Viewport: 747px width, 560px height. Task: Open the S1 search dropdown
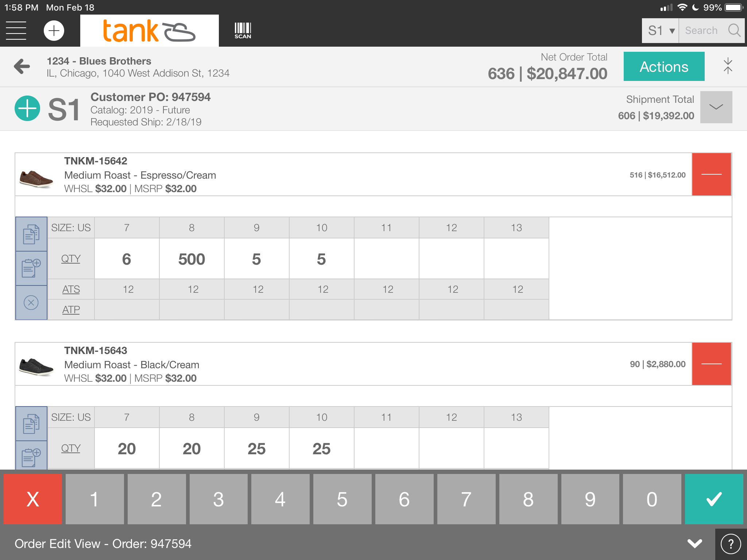[x=661, y=31]
